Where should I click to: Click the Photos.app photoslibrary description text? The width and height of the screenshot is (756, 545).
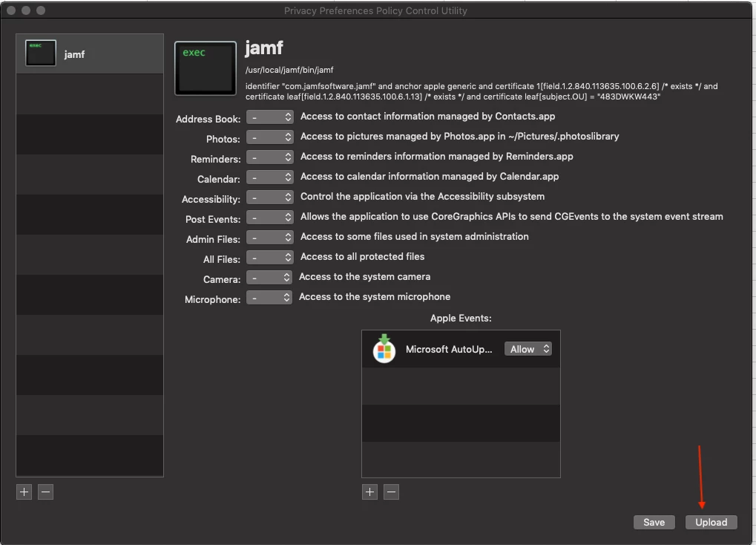(459, 136)
